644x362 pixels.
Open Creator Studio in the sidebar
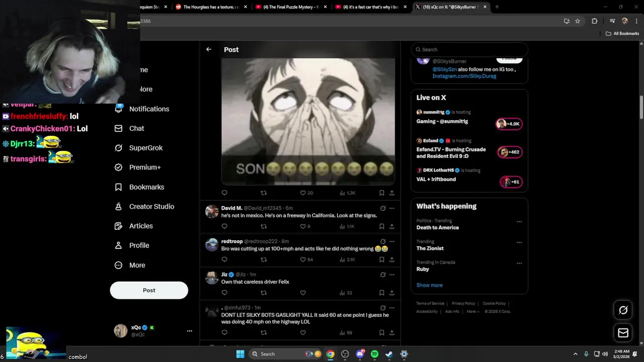click(151, 207)
